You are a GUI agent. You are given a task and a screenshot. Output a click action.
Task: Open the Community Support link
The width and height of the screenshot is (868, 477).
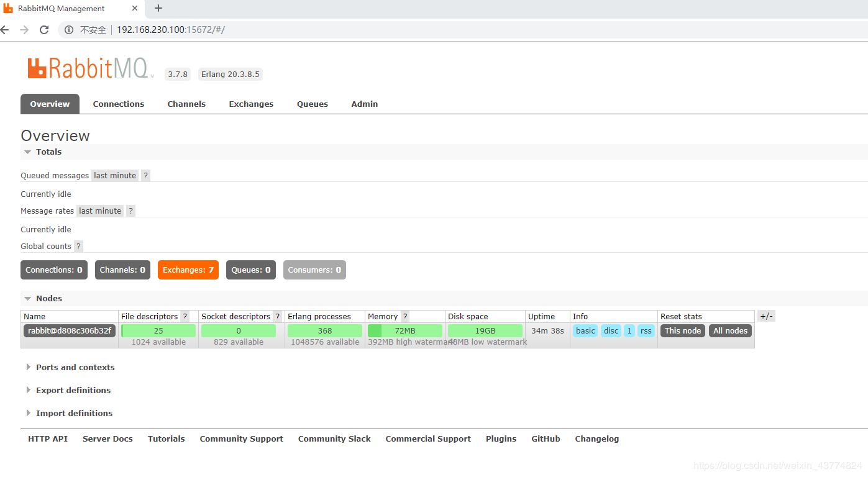[x=242, y=439]
